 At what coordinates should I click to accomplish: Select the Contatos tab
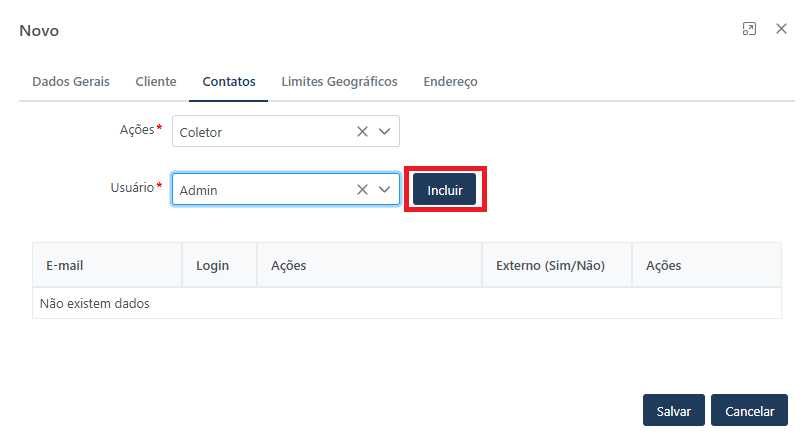[x=228, y=82]
